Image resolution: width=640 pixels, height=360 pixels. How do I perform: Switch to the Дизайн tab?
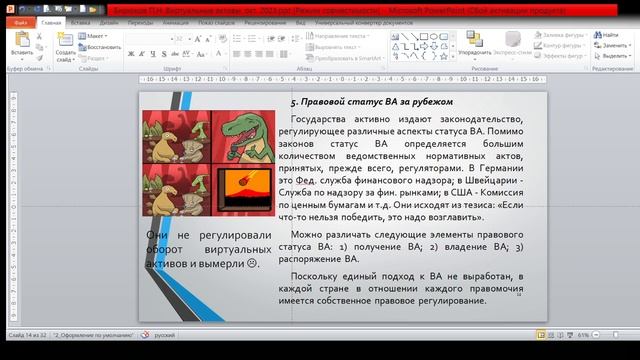[x=109, y=23]
